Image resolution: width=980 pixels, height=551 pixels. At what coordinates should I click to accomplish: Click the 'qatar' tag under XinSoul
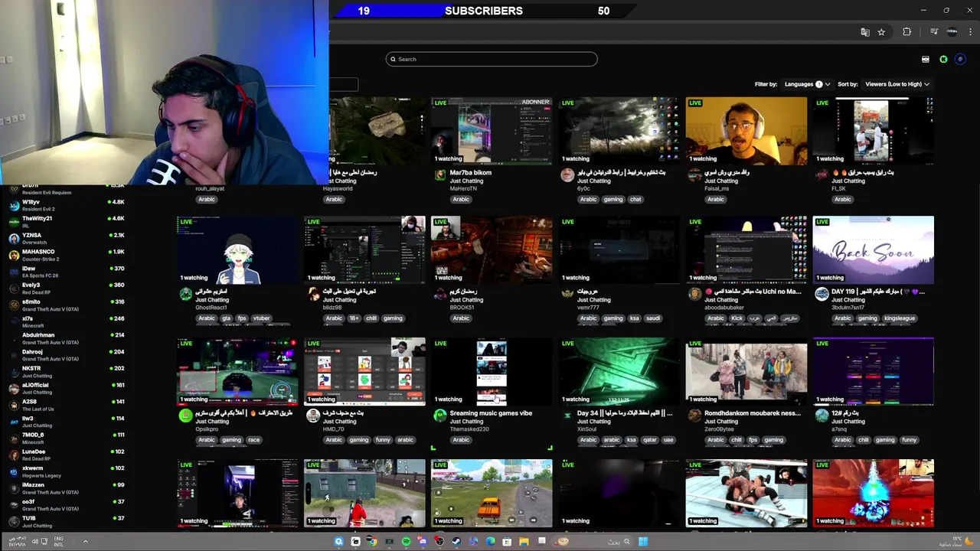650,440
